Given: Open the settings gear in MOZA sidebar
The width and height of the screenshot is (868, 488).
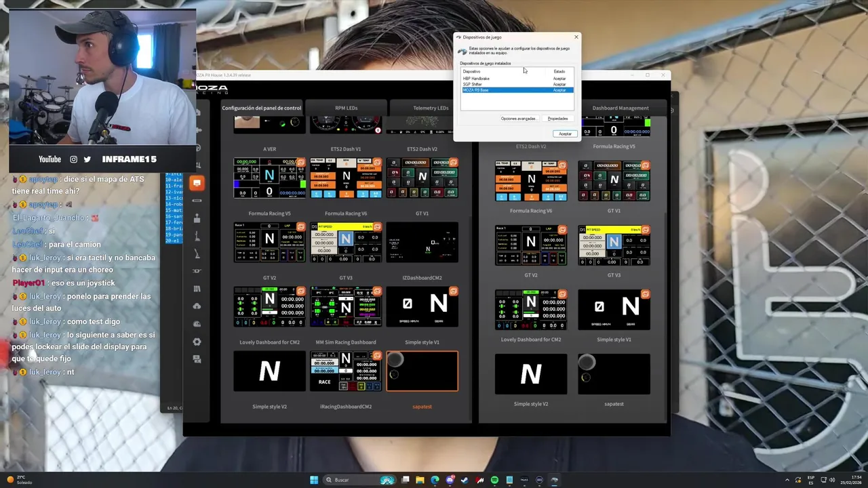Looking at the screenshot, I should coord(197,342).
